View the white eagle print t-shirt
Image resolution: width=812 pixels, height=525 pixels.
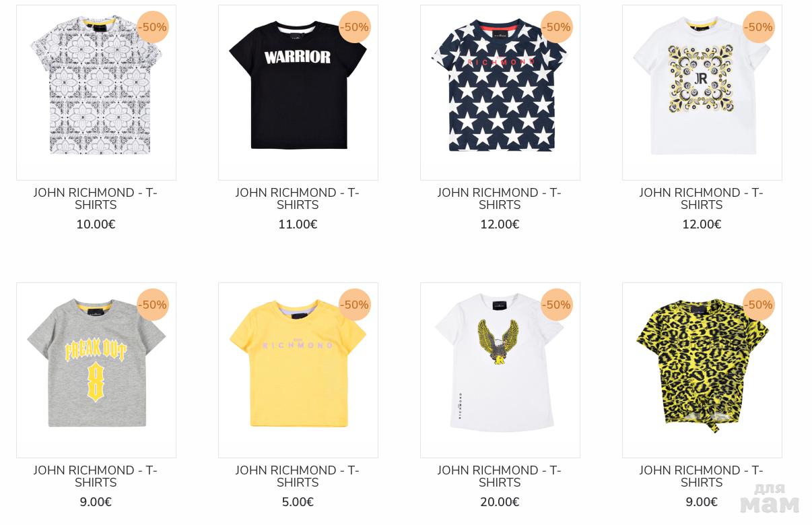coord(500,371)
